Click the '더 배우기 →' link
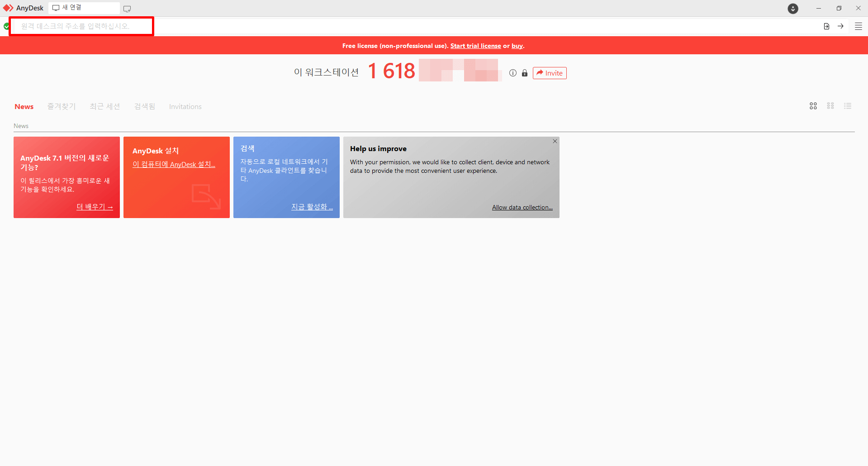Screen dimensions: 868x466 pyautogui.click(x=95, y=207)
